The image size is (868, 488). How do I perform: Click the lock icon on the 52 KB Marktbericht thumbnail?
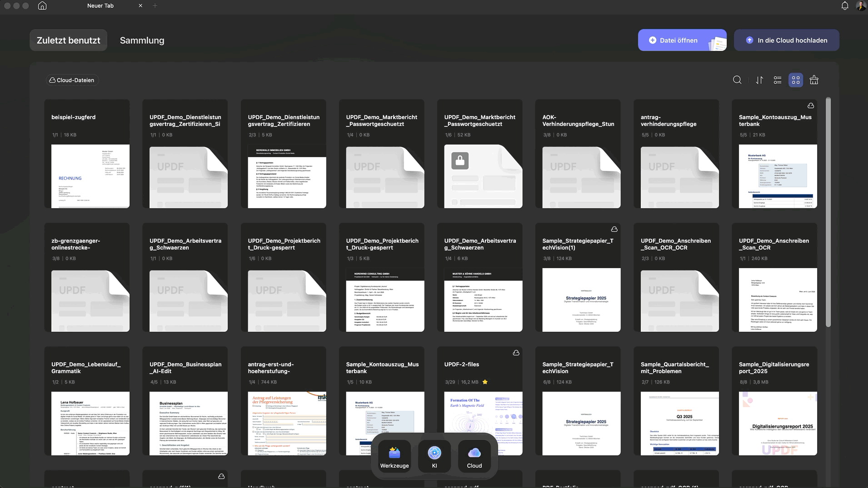[x=460, y=160]
